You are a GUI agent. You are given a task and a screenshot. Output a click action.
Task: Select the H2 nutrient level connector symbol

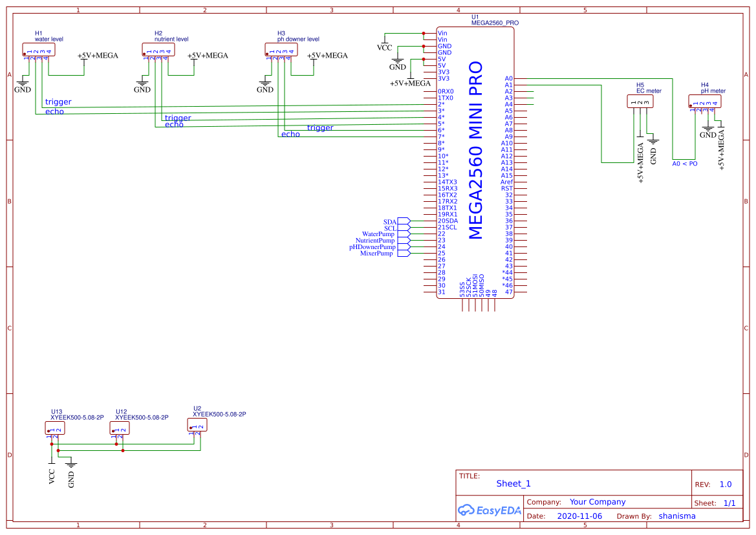coord(158,49)
